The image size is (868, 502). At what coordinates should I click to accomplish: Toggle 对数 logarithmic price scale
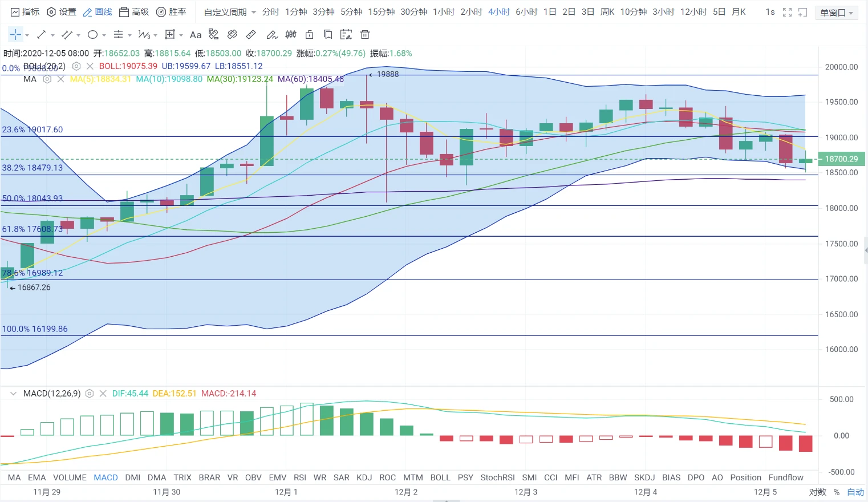pos(817,492)
